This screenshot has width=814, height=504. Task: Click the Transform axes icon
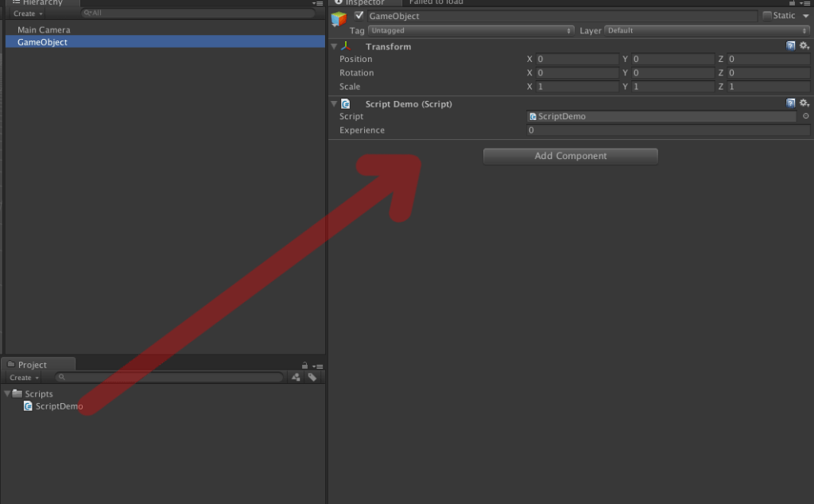[346, 46]
